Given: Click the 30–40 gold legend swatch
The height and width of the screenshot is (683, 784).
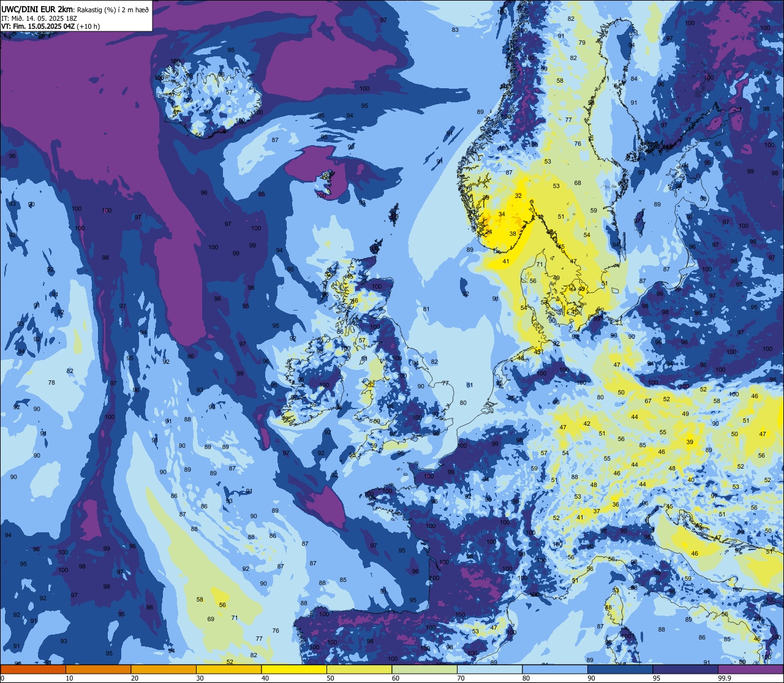Looking at the screenshot, I should tap(228, 669).
